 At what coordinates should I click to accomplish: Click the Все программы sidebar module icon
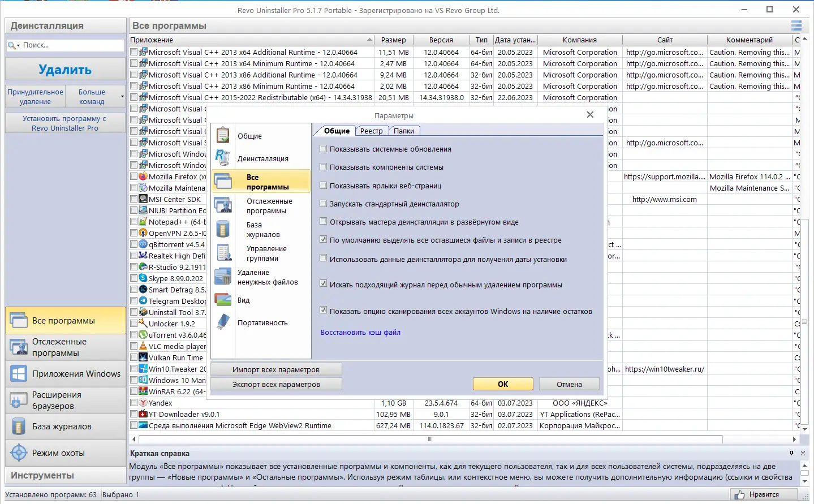coord(19,320)
